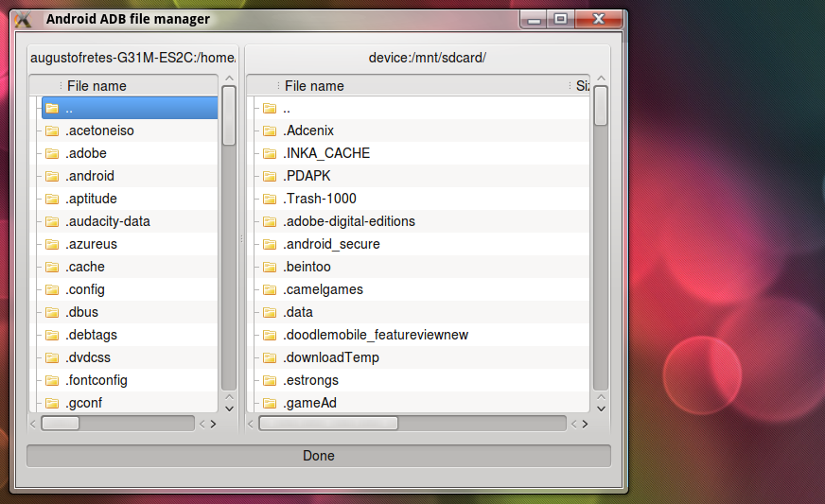Click the device:/mnt/sdcard/ path label
The height and width of the screenshot is (504, 825).
[428, 58]
